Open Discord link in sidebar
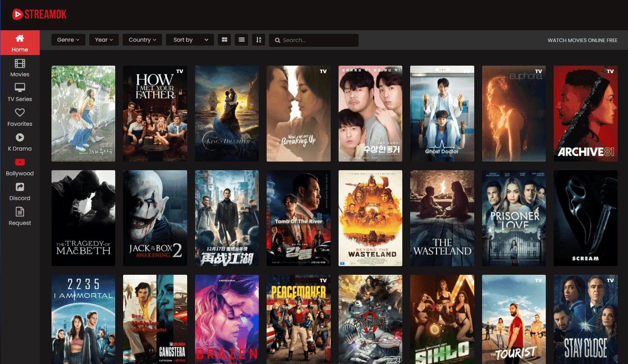628x364 pixels. 20,192
